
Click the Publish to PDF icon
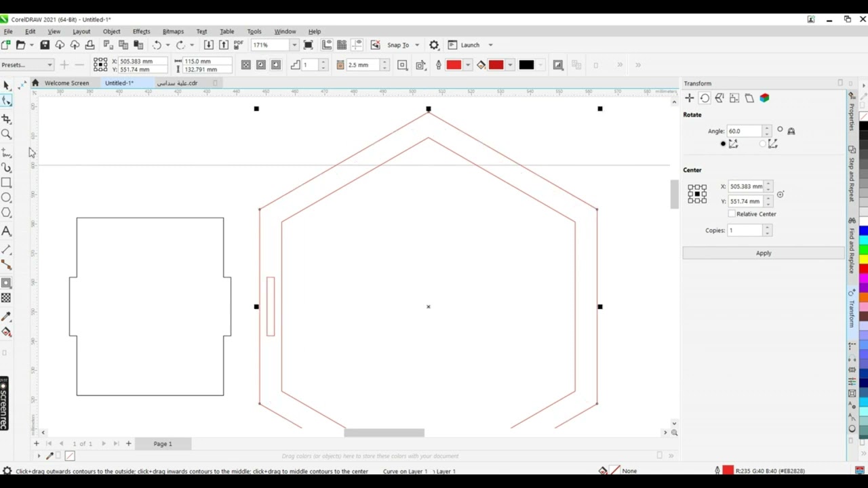pyautogui.click(x=238, y=45)
